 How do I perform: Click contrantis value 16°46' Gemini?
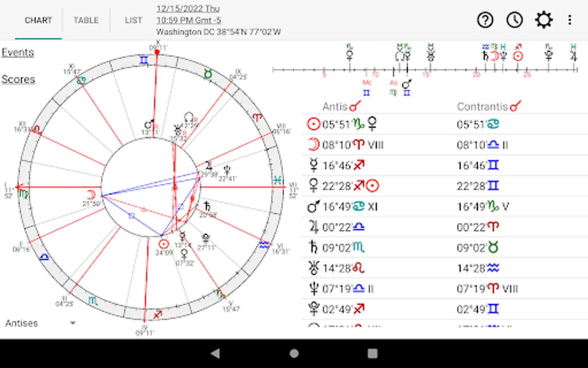[478, 165]
